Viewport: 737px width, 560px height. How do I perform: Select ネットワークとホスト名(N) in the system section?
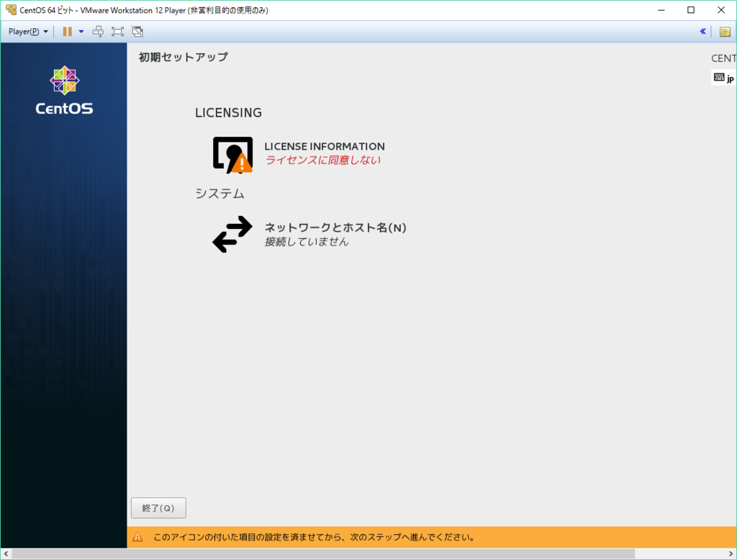click(x=335, y=227)
